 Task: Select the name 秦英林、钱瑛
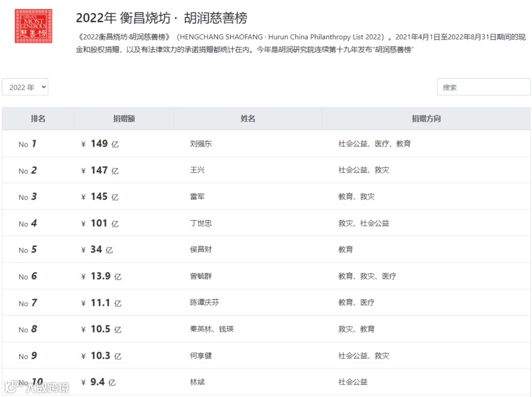pos(212,329)
